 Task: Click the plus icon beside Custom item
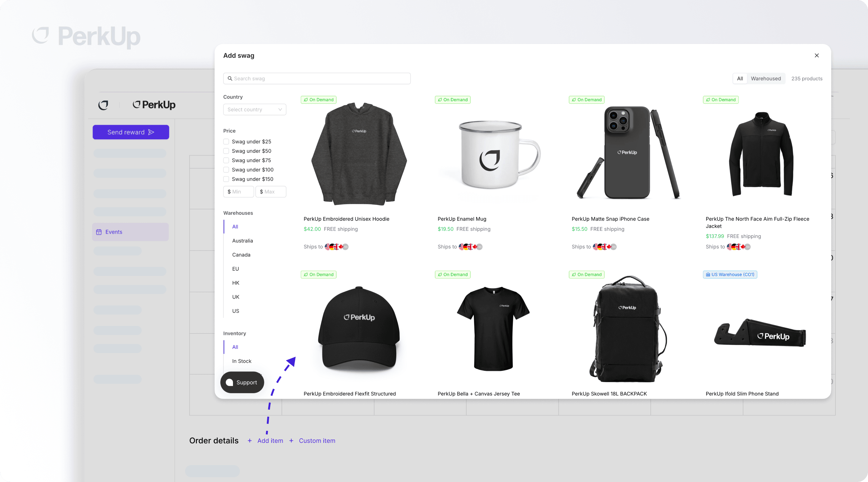point(291,440)
